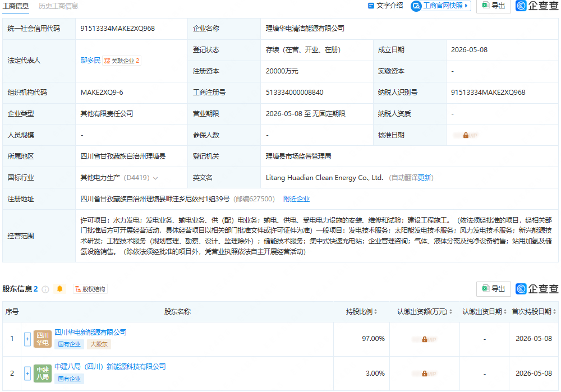Screen dimensions: 561x392
Task: Click the 企查查 logo at top right
Action: click(x=537, y=6)
